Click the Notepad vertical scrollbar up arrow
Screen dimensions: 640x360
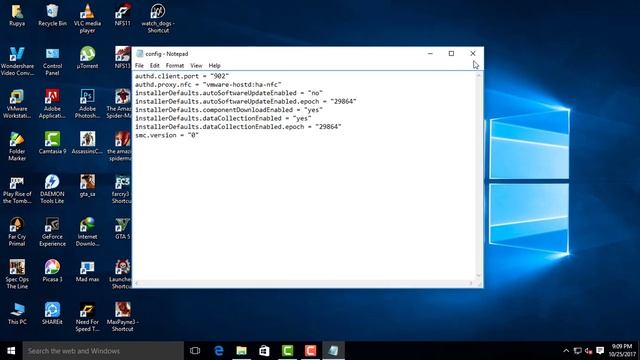(x=479, y=76)
